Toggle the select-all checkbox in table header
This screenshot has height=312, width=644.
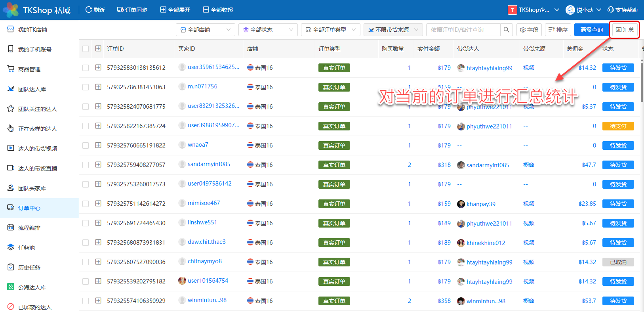pyautogui.click(x=86, y=49)
